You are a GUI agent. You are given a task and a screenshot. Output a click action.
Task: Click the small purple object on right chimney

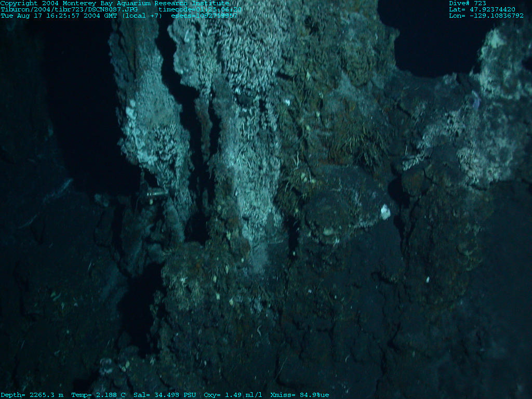(475, 100)
